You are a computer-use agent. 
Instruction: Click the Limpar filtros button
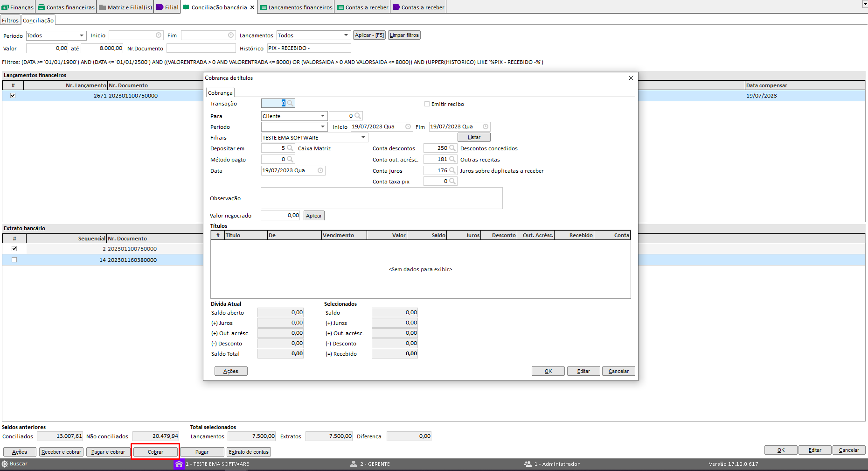(404, 35)
